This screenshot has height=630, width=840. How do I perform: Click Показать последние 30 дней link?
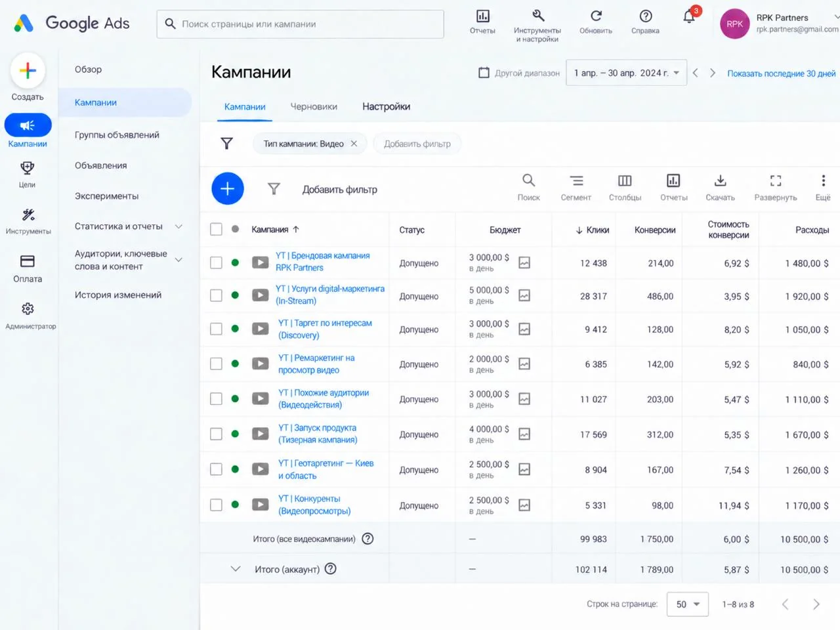(x=782, y=73)
